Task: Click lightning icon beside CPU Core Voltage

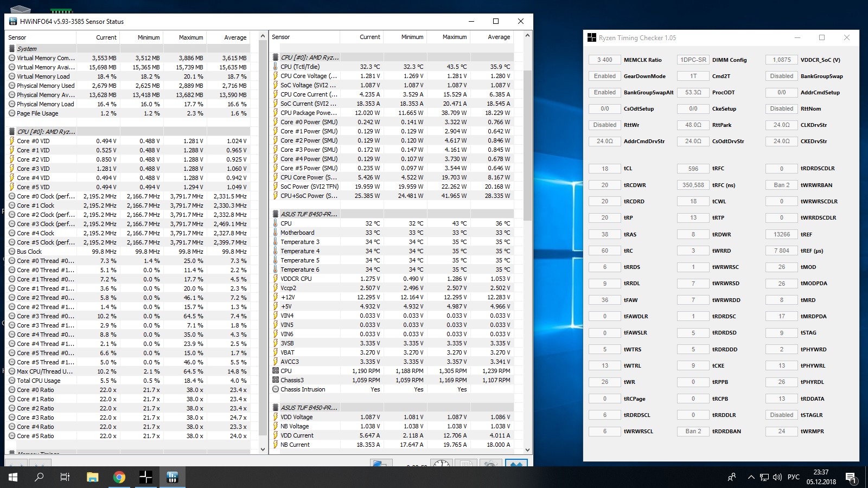Action: 276,76
